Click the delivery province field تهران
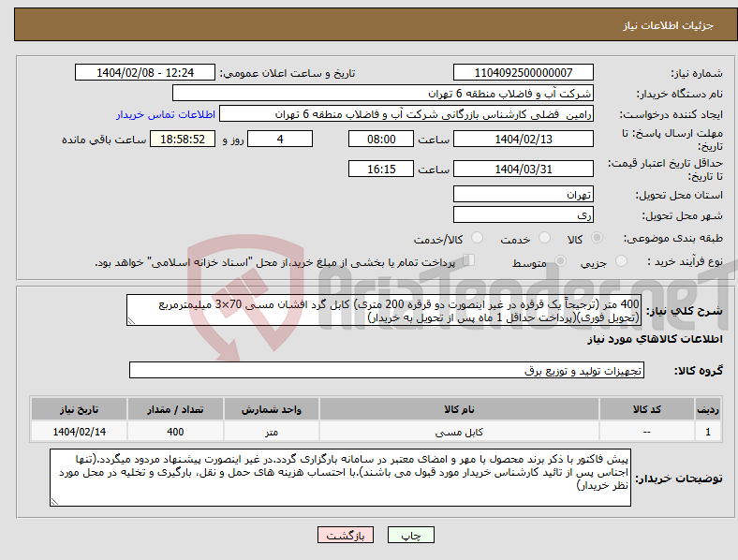The width and height of the screenshot is (738, 560). [x=524, y=195]
